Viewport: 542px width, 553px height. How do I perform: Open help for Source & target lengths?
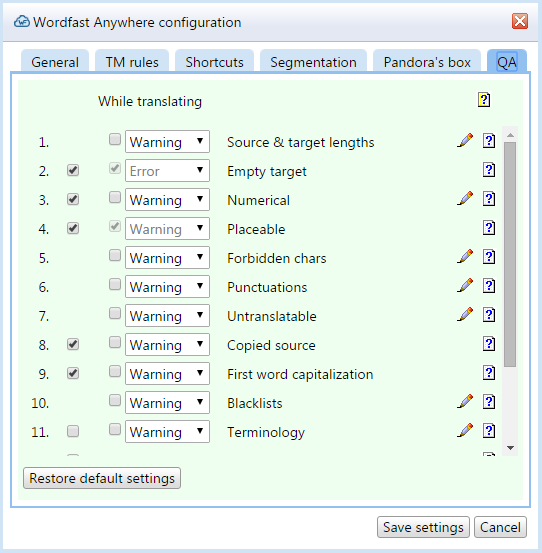tap(489, 141)
